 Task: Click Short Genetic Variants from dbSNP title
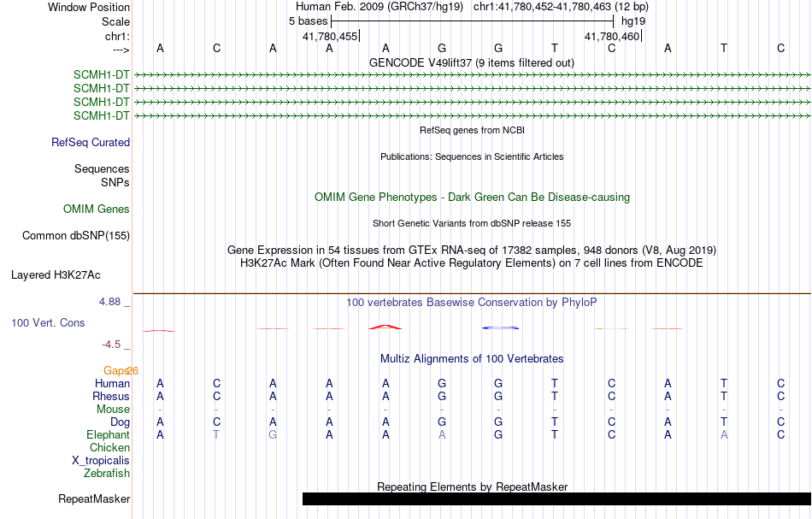472,223
